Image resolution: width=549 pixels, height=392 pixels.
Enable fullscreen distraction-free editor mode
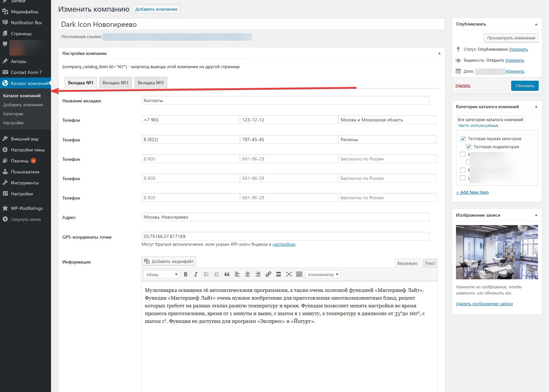pyautogui.click(x=289, y=274)
